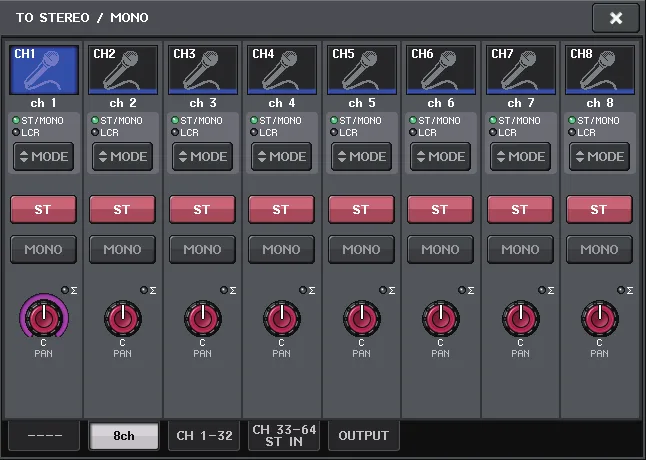Select the ch 1 PAN knob
This screenshot has width=646, height=460.
point(44,318)
